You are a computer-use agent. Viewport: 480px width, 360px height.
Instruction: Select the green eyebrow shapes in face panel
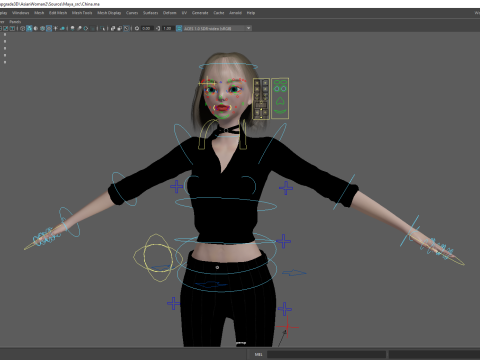pyautogui.click(x=280, y=82)
